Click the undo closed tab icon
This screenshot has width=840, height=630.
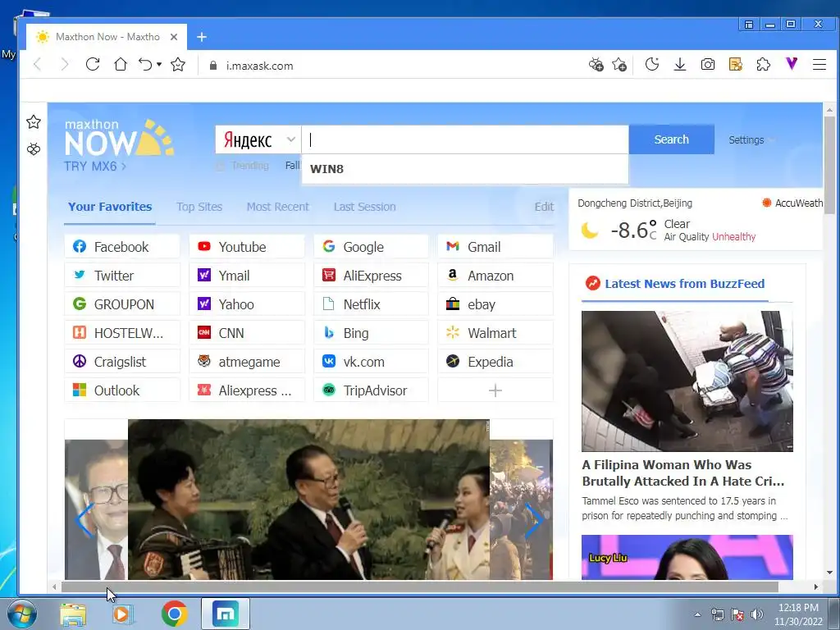(145, 65)
